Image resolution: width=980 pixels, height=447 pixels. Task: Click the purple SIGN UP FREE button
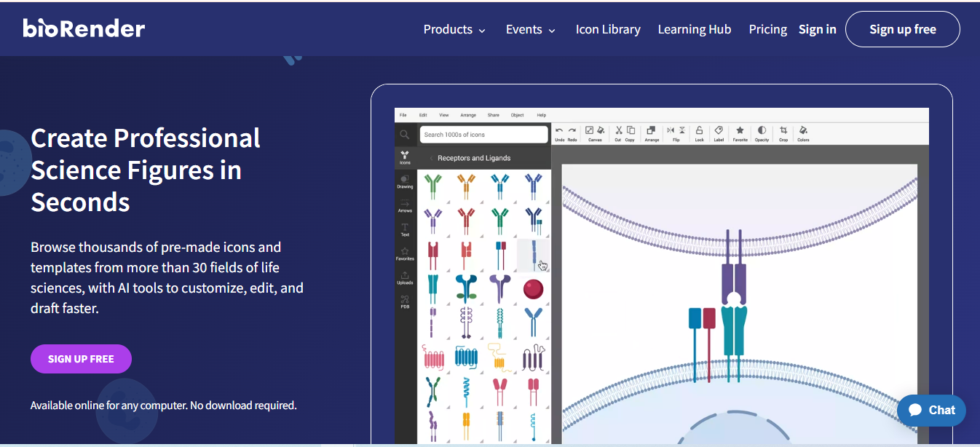point(81,359)
